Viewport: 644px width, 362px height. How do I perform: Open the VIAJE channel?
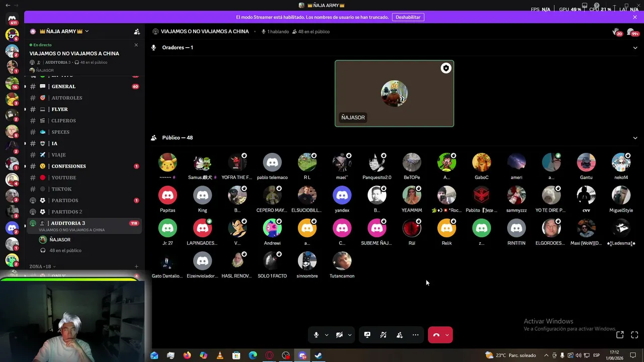(84, 155)
